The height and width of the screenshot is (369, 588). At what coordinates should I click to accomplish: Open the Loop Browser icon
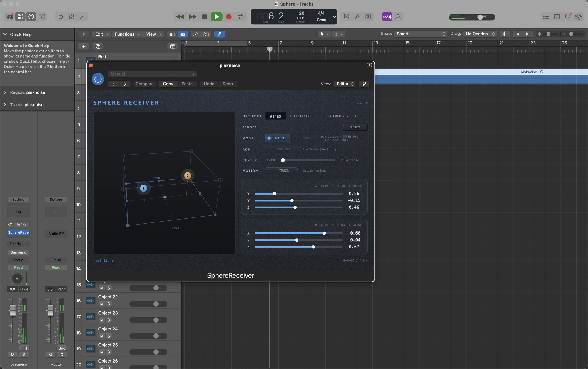coord(568,17)
